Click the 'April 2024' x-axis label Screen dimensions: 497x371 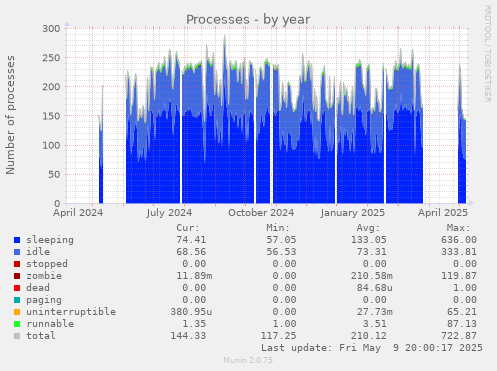click(x=78, y=213)
